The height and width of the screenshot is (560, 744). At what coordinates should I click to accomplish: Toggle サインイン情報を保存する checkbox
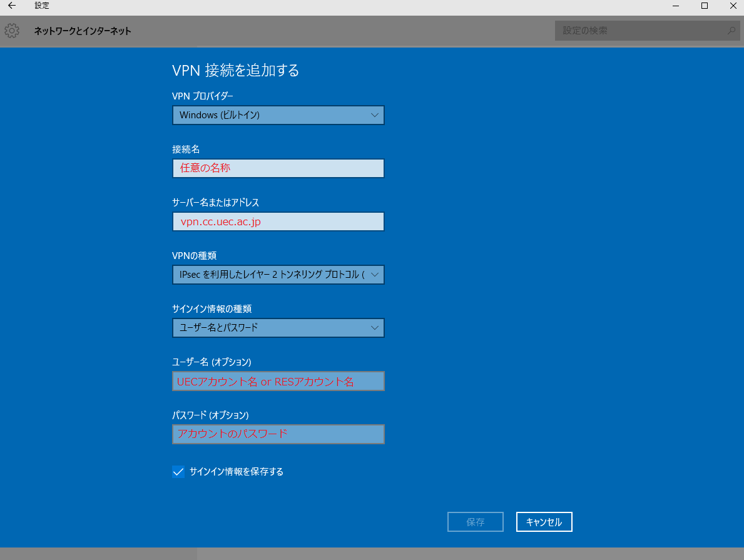(178, 472)
